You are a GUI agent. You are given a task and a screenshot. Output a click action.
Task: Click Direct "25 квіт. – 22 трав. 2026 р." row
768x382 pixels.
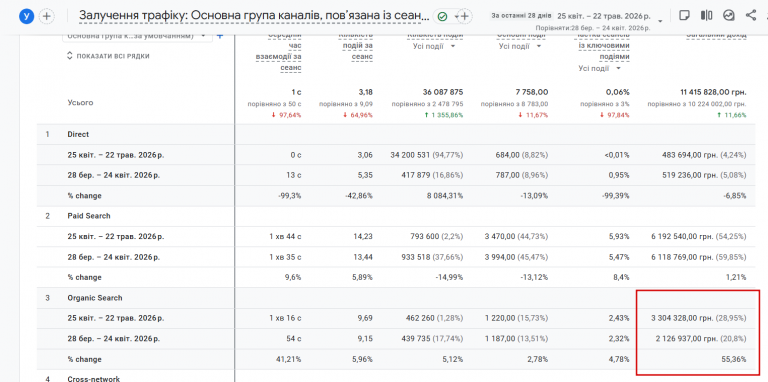point(116,155)
